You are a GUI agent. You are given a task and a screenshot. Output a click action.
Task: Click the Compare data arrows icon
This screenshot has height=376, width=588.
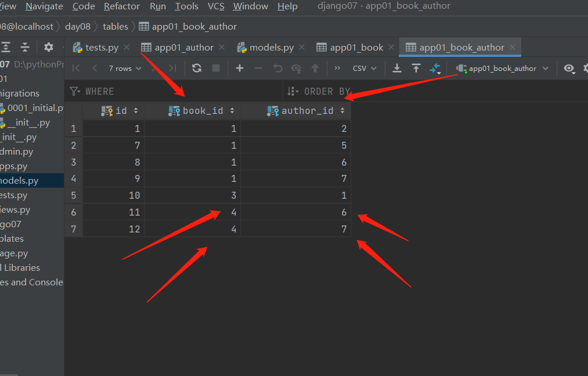pos(435,69)
